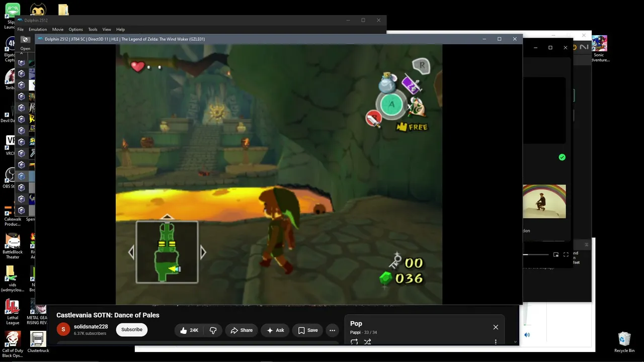Click the purple item icon in HUD
The image size is (644, 362).
(411, 84)
